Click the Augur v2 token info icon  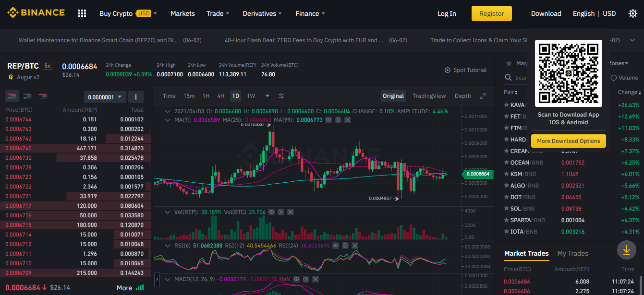[x=11, y=77]
